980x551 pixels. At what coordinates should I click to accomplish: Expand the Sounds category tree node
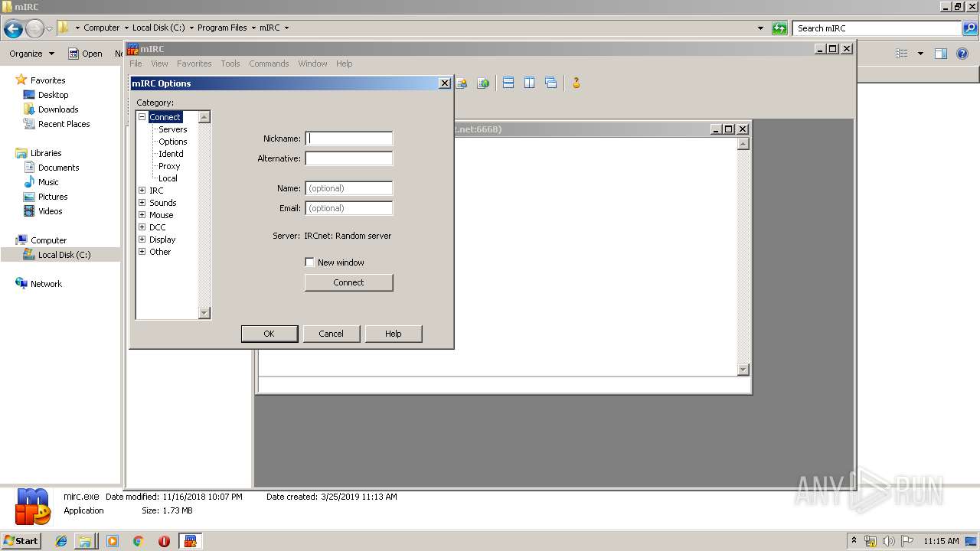142,203
